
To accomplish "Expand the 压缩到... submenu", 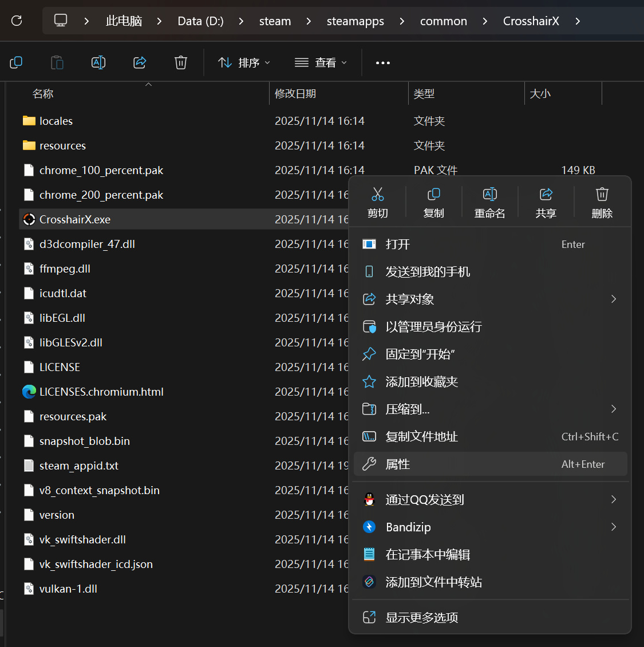I will (x=614, y=409).
